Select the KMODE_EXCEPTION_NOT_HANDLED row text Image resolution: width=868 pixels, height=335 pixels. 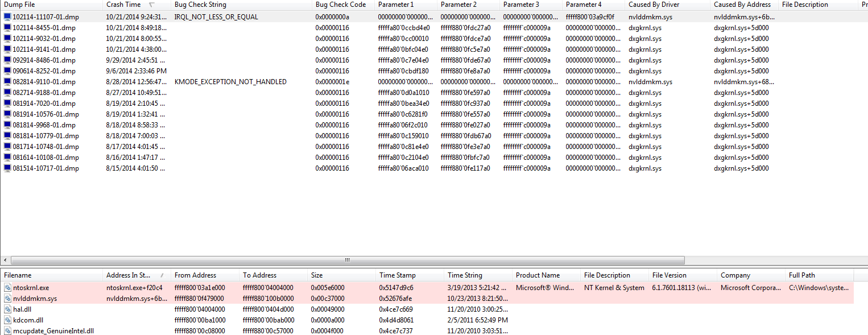(x=230, y=82)
